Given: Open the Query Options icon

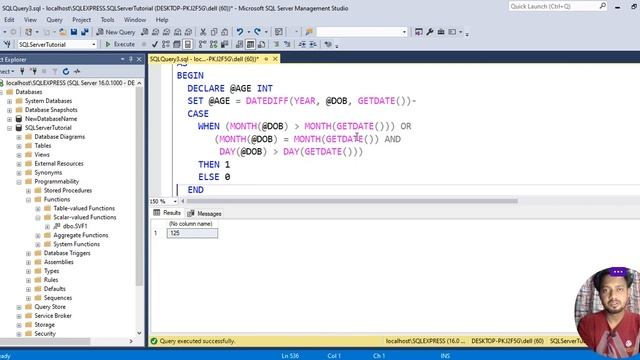Looking at the screenshot, I should pyautogui.click(x=177, y=44).
